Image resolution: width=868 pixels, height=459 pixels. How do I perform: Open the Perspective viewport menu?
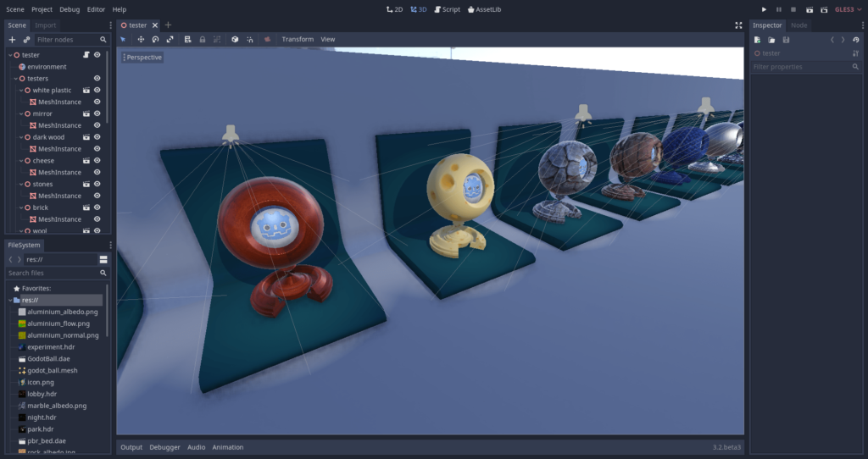142,58
